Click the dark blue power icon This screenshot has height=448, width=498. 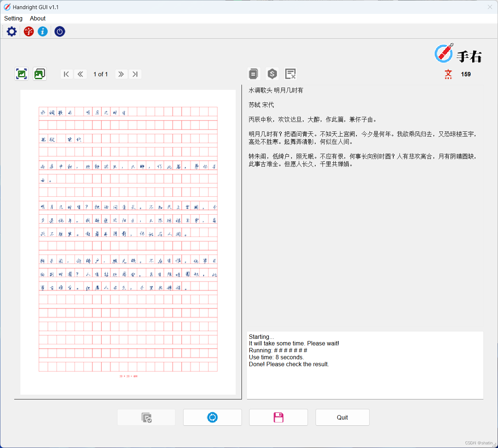point(60,31)
